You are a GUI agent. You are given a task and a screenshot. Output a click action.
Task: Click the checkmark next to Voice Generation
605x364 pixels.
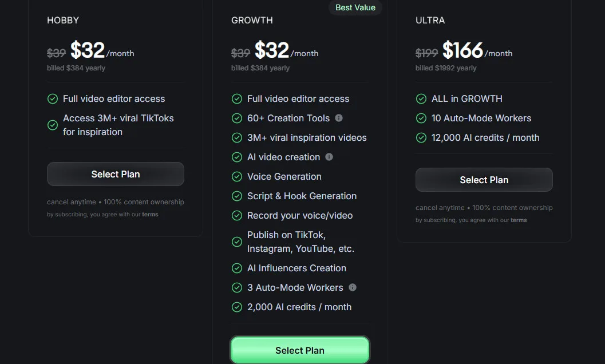tap(236, 176)
